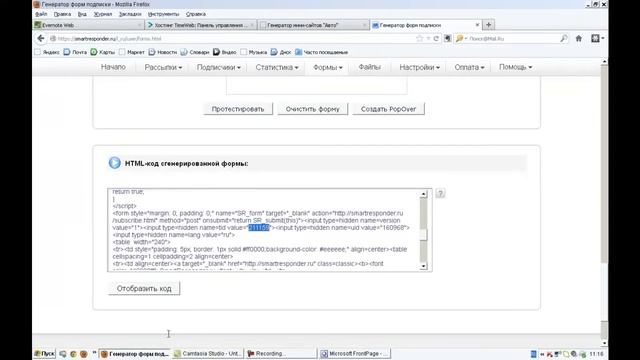Open the Правка menu
The image size is (640, 360).
click(x=62, y=14)
